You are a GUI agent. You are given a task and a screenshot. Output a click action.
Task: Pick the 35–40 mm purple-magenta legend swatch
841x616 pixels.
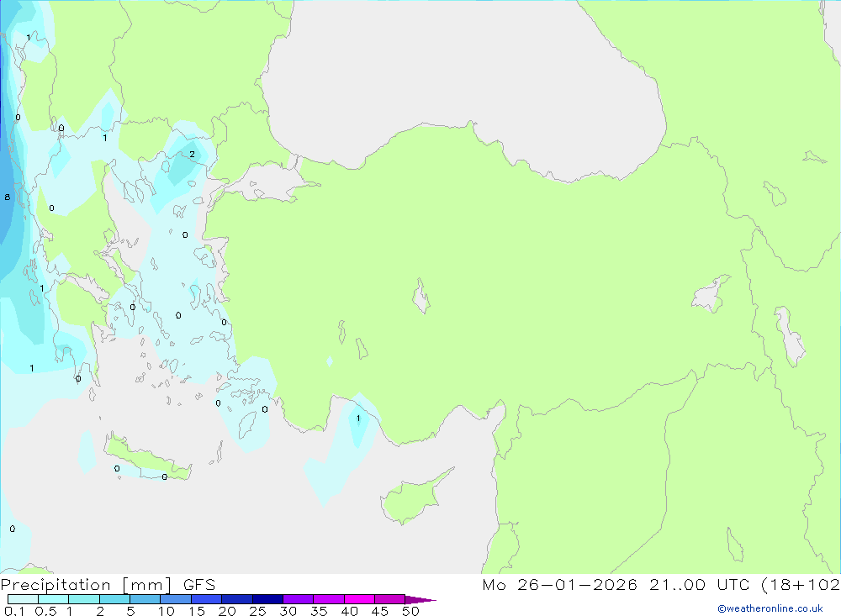point(329,599)
